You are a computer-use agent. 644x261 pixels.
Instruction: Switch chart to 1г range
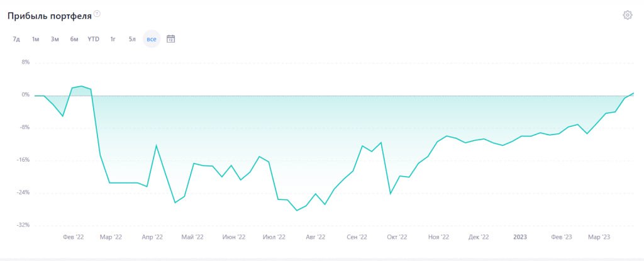[x=113, y=39]
